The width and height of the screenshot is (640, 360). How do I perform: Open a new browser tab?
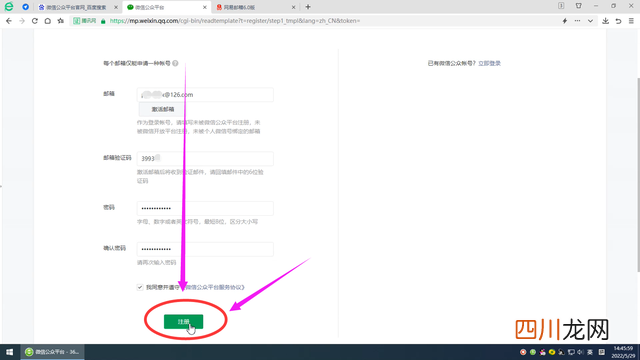pyautogui.click(x=308, y=7)
